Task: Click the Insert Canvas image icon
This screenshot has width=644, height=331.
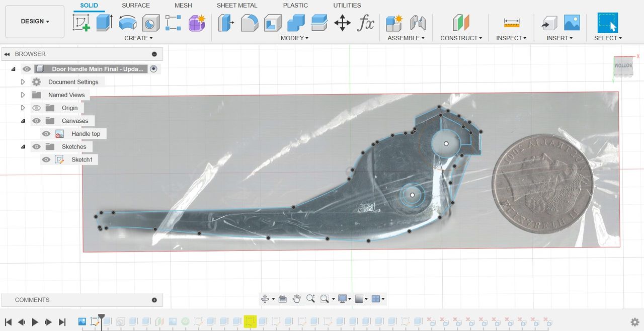Action: click(572, 23)
